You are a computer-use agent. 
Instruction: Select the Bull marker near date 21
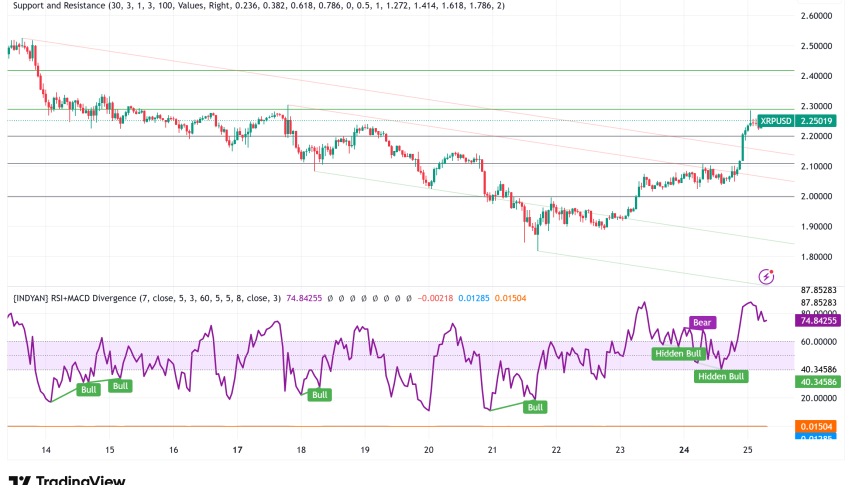pyautogui.click(x=536, y=407)
